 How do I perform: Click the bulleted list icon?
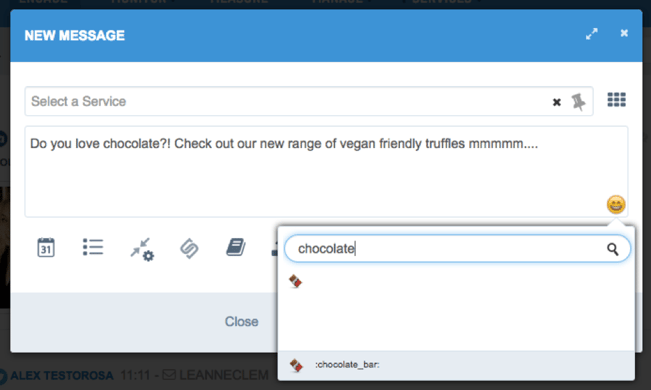tap(93, 247)
